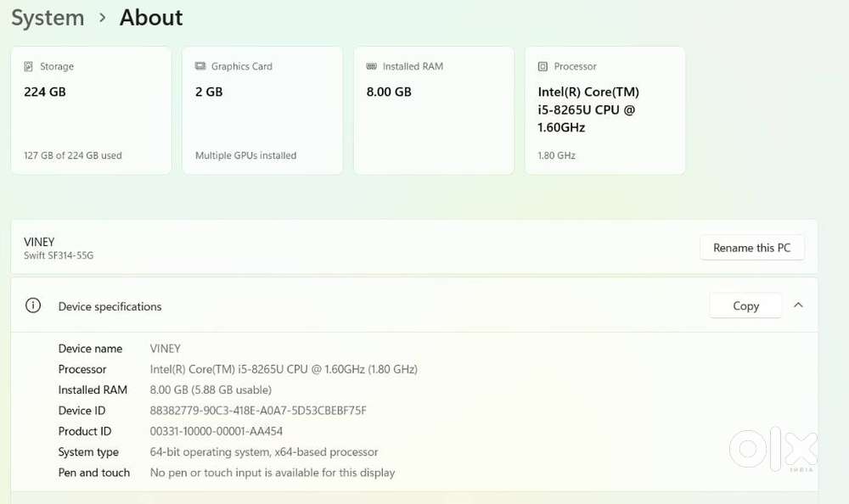Go back to the System breadcrumb
Viewport: 849px width, 504px height.
coord(48,18)
